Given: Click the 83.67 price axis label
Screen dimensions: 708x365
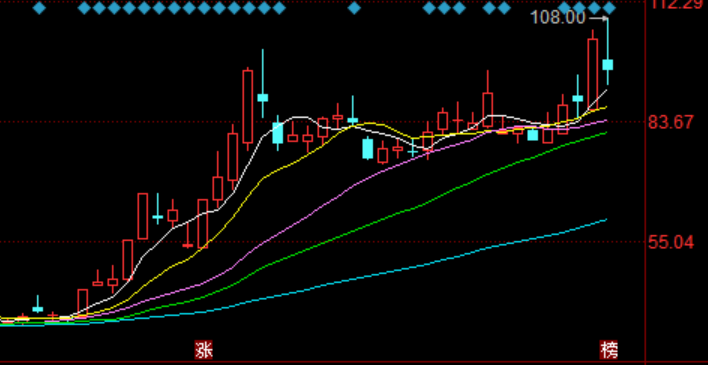Looking at the screenshot, I should [x=671, y=122].
